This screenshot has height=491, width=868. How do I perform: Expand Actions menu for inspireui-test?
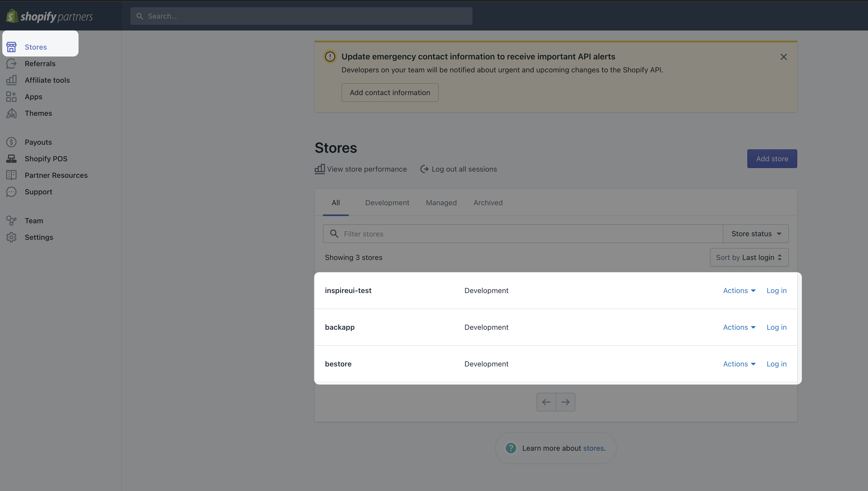(x=739, y=290)
